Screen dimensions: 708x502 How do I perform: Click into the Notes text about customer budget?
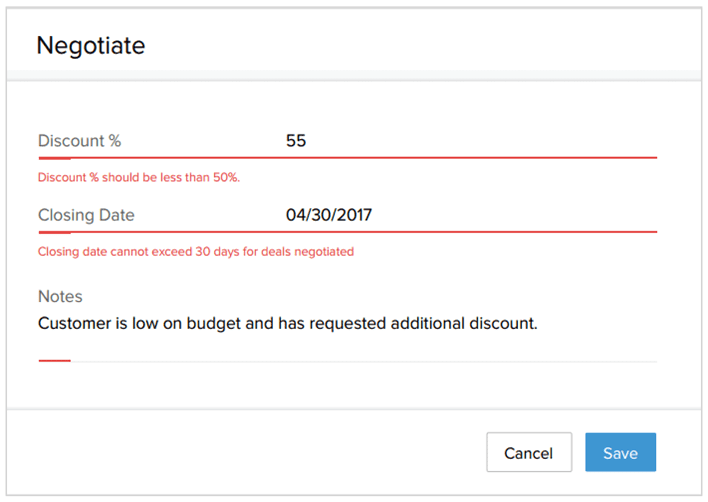[x=288, y=323]
